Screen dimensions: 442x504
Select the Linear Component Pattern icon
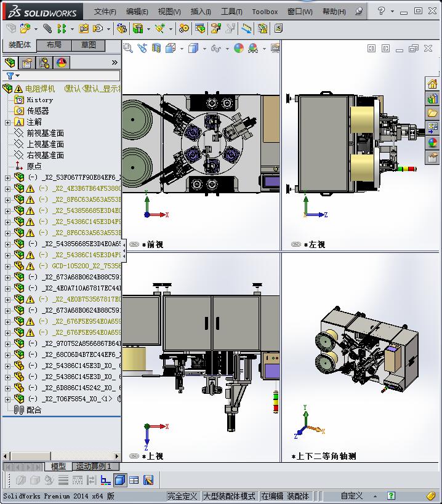point(62,28)
